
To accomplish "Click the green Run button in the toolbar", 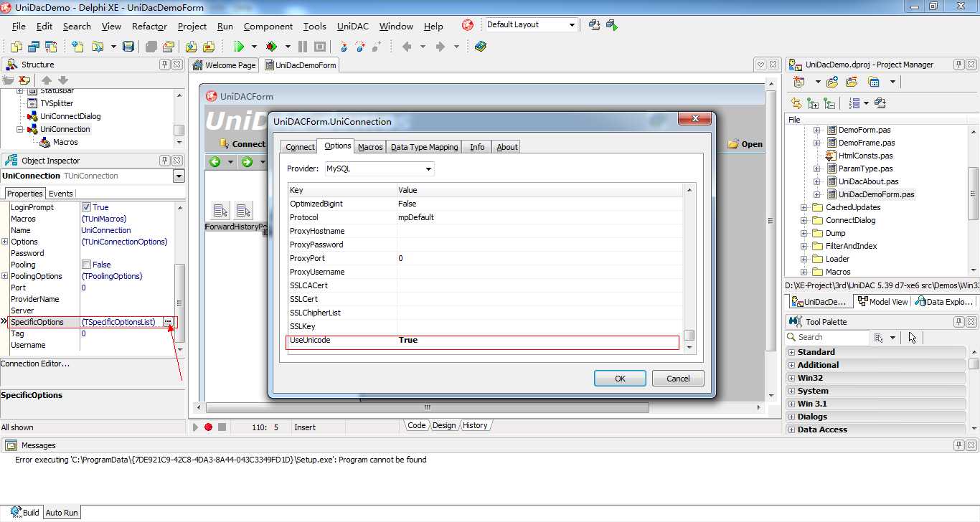I will click(x=238, y=47).
